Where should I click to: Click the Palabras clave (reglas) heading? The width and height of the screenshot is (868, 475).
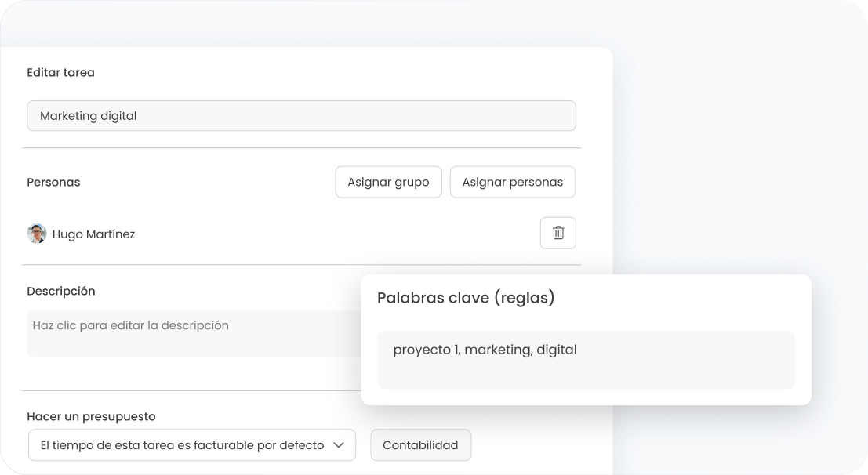click(x=466, y=298)
